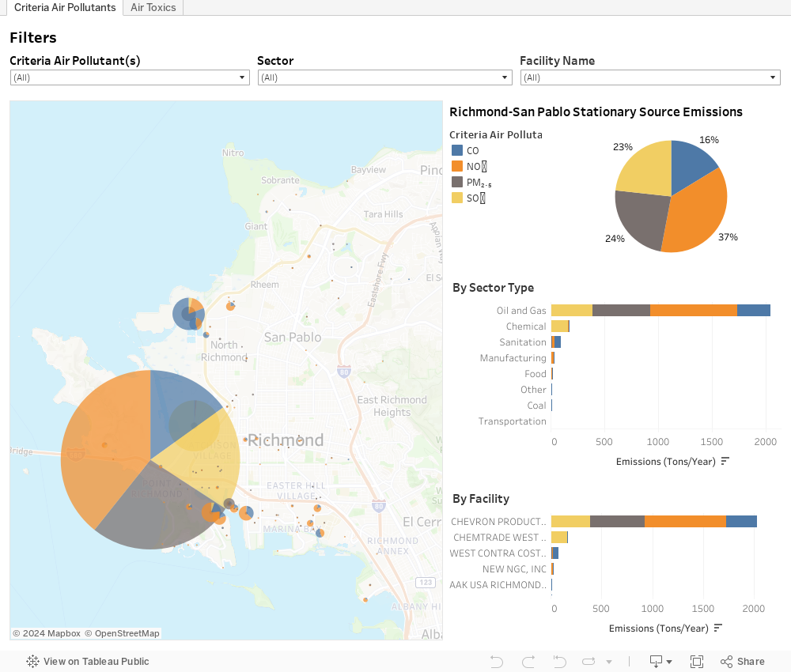Click the By Sector Type chart title

(x=493, y=287)
